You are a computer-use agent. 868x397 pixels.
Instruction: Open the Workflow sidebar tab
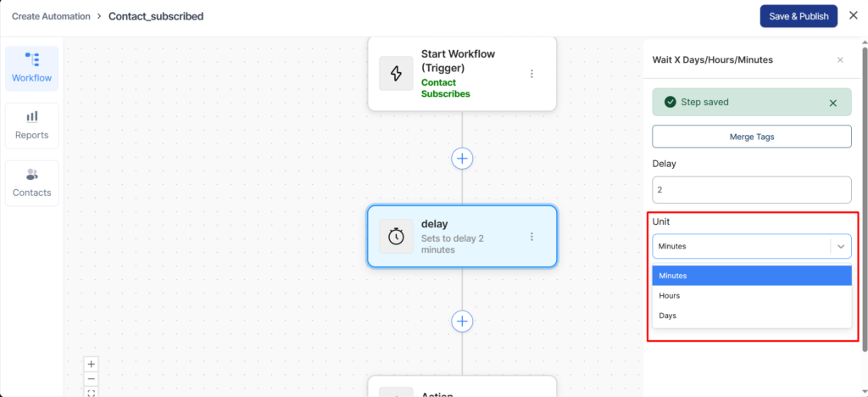[31, 68]
